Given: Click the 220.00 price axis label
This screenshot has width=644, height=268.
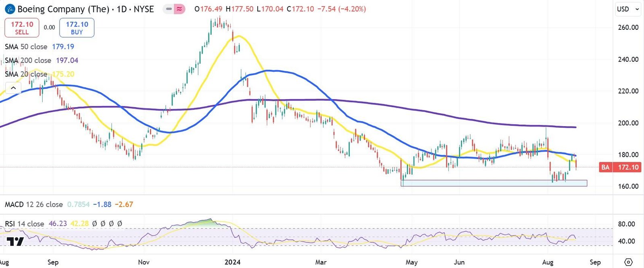Looking at the screenshot, I should coord(628,91).
